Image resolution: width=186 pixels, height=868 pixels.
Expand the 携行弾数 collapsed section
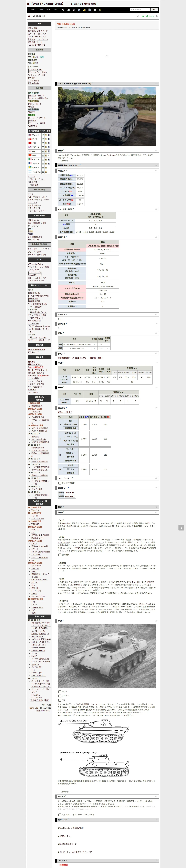pos(60,555)
